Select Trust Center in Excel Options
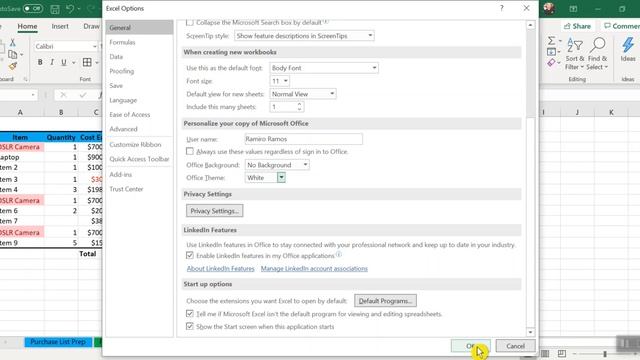The image size is (640, 360). [x=139, y=189]
